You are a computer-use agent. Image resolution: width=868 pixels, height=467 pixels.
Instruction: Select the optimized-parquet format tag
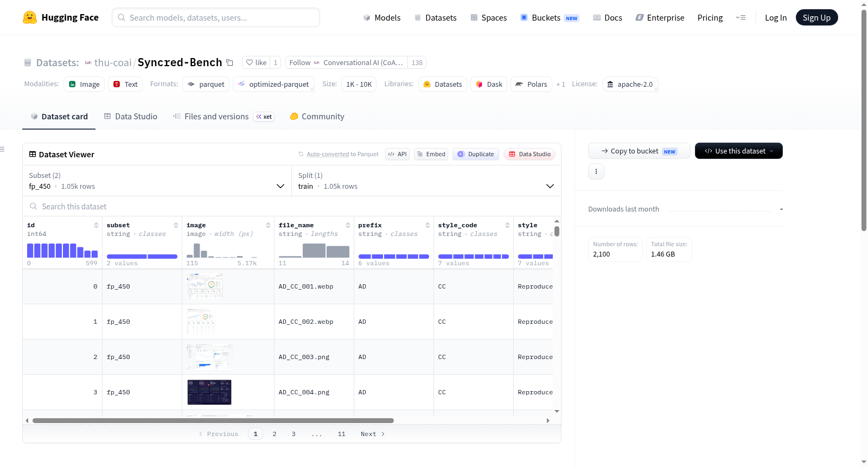[x=273, y=84]
